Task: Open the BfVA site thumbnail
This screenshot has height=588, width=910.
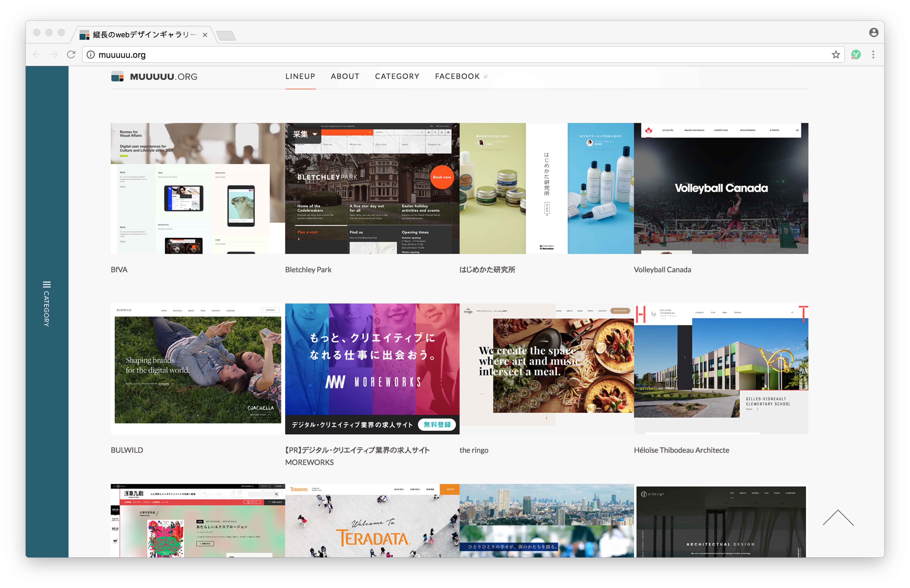Action: pyautogui.click(x=198, y=188)
